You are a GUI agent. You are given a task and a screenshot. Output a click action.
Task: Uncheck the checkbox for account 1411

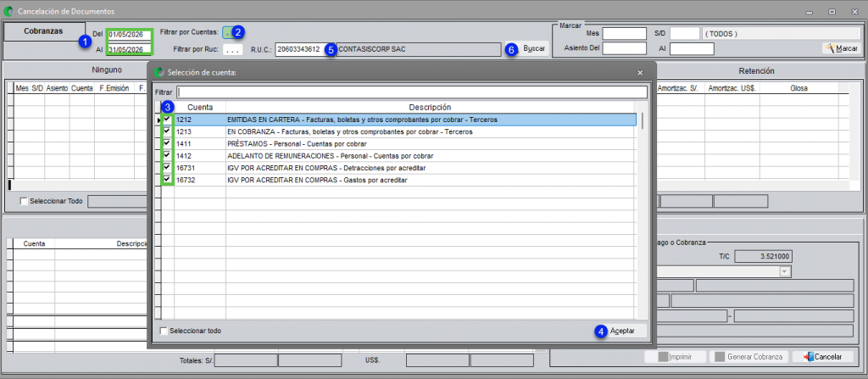tap(167, 143)
